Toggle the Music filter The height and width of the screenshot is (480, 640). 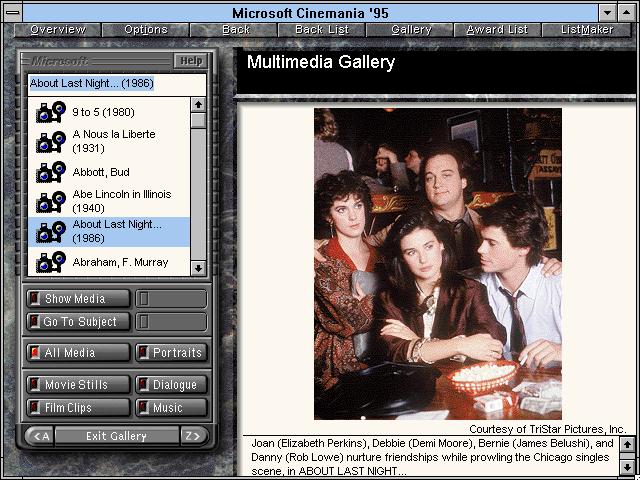tap(171, 407)
